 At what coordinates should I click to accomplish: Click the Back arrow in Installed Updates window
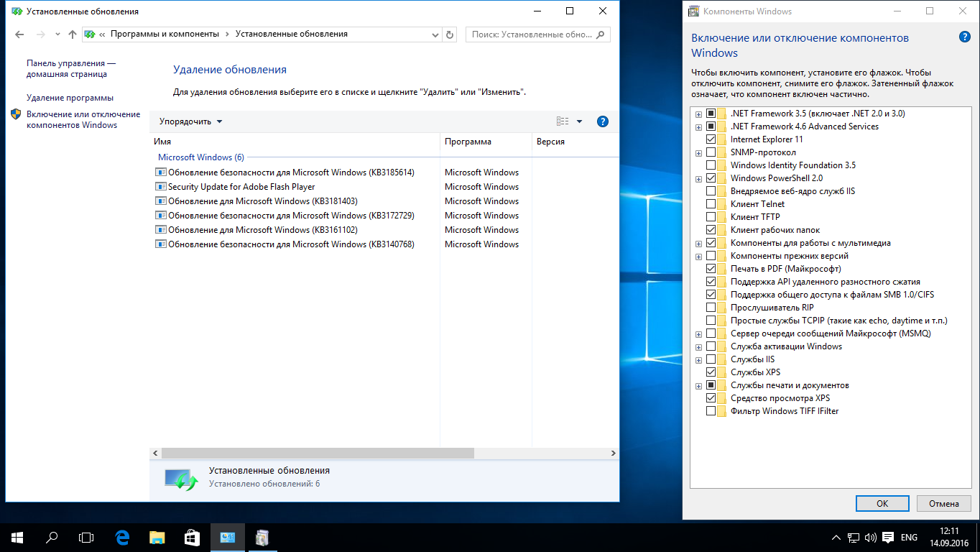(19, 34)
